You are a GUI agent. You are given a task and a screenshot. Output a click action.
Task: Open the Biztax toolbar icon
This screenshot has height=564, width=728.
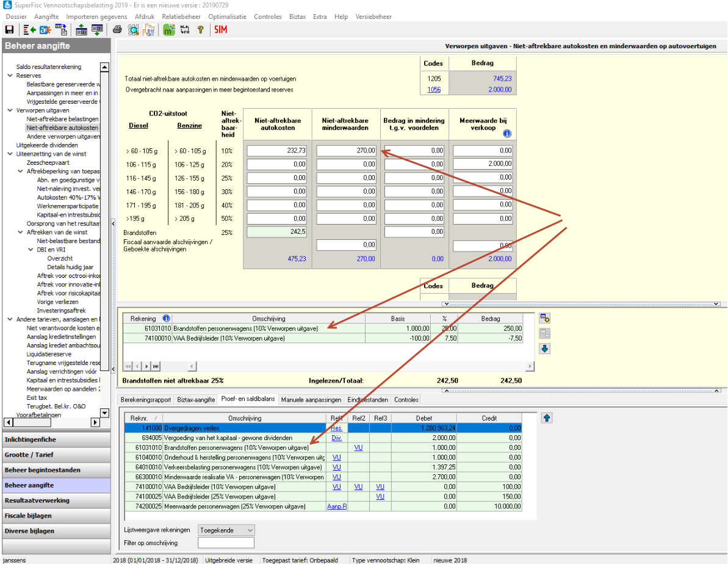[x=149, y=29]
